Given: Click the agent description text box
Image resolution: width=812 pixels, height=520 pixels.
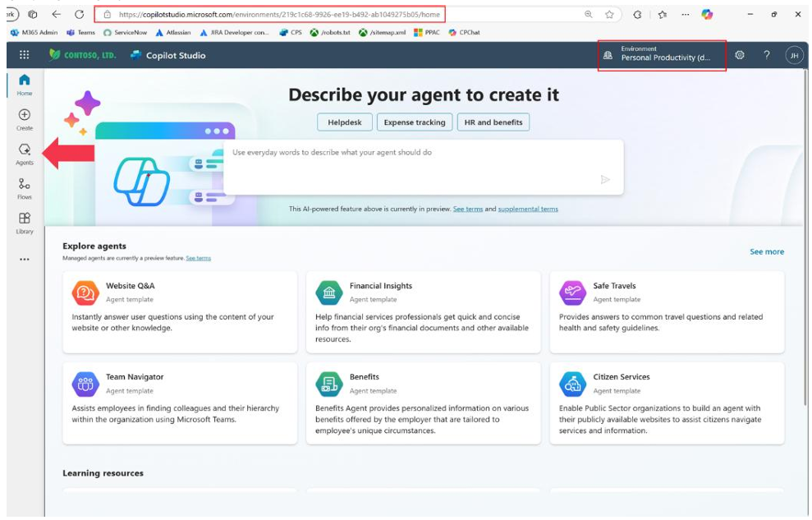Looking at the screenshot, I should [424, 167].
